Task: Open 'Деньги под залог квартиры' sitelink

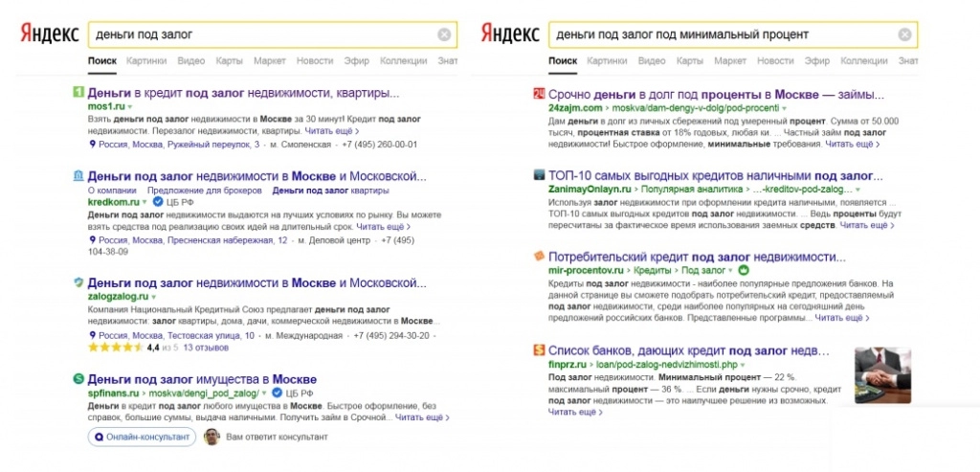Action: tap(331, 191)
